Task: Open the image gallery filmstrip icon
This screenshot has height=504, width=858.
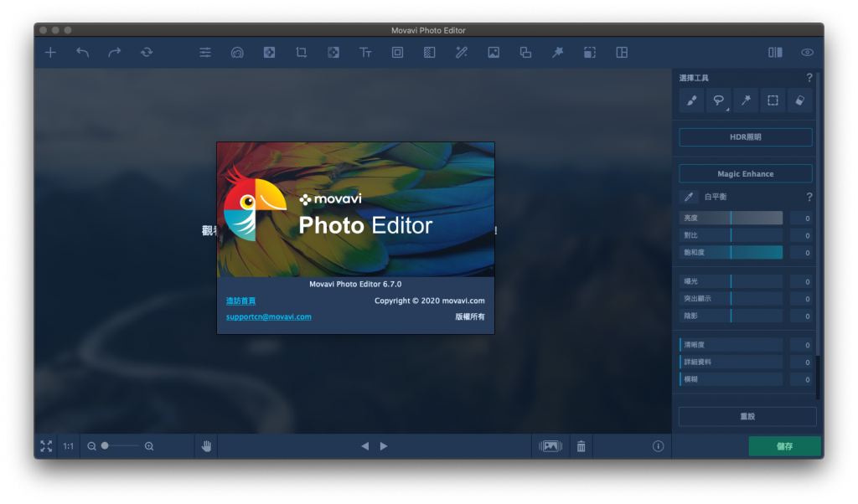Action: (550, 446)
